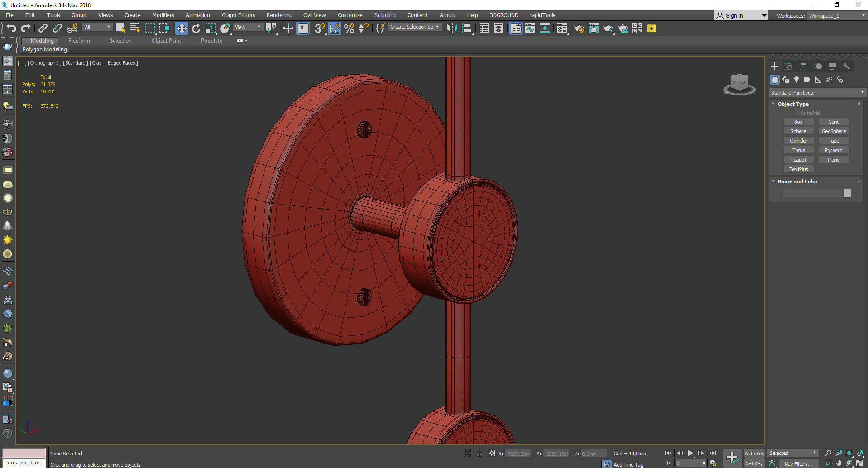Viewport: 868px width, 468px height.
Task: Toggle 3D Snaps on
Action: pyautogui.click(x=320, y=29)
